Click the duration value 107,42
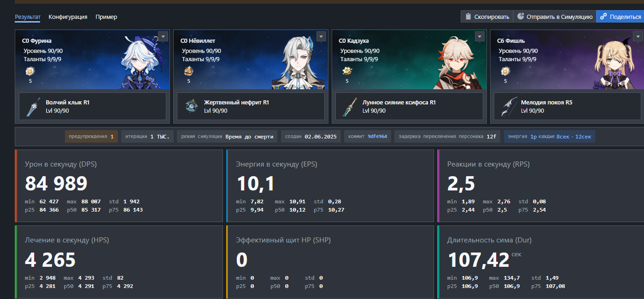The image size is (644, 299). coord(479,260)
